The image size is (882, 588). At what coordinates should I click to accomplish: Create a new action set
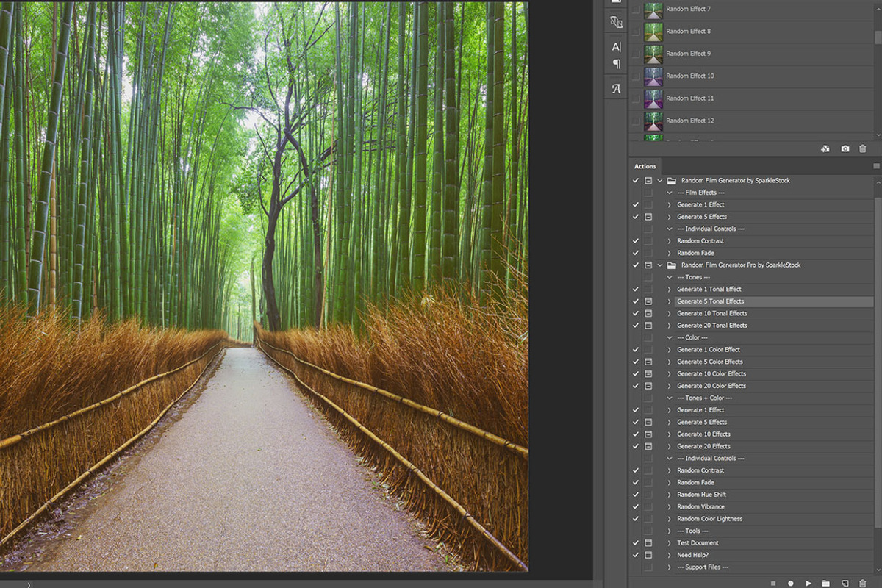[826, 583]
